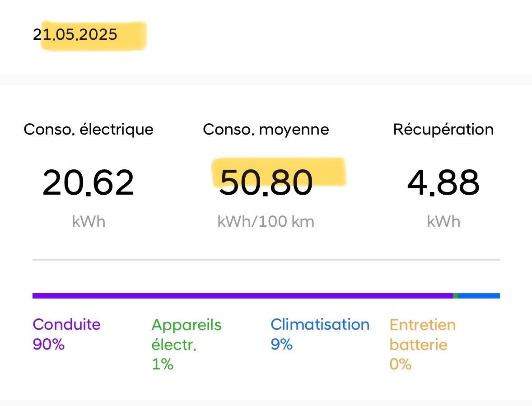Select the Entretien batterie legend label
The width and height of the screenshot is (532, 406).
(422, 335)
